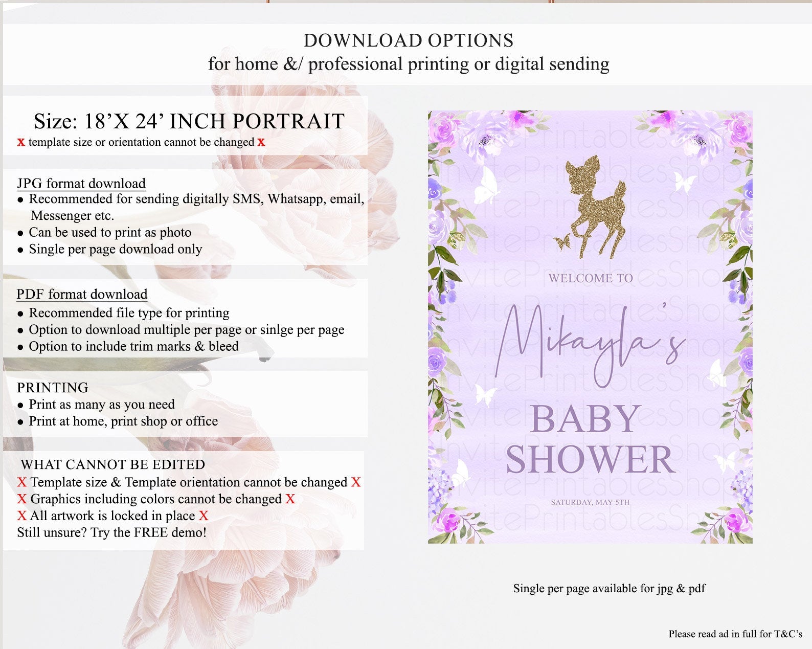Open the underlined PDF format download heading

[82, 294]
